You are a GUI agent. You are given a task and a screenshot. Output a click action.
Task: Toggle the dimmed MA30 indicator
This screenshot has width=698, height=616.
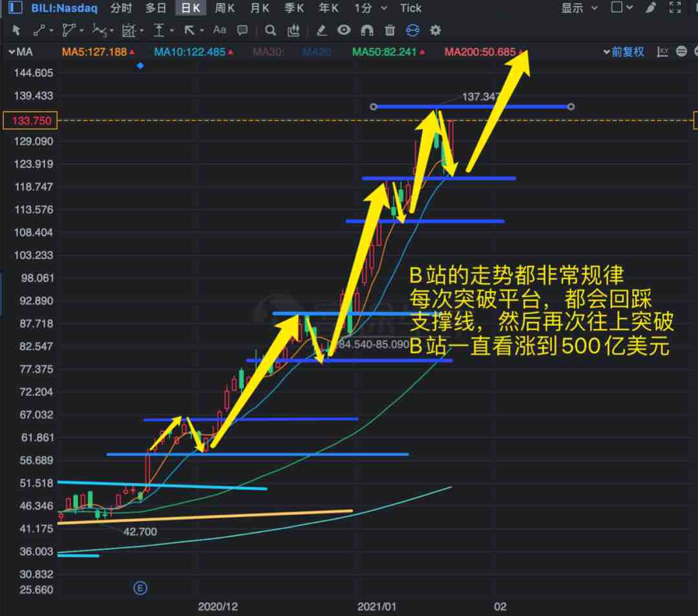268,52
